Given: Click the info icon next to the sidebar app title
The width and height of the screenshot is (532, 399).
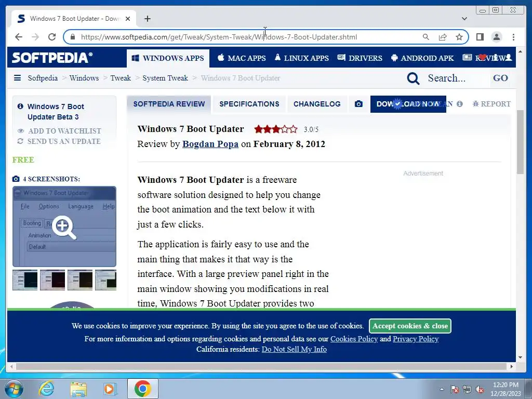Looking at the screenshot, I should click(20, 106).
